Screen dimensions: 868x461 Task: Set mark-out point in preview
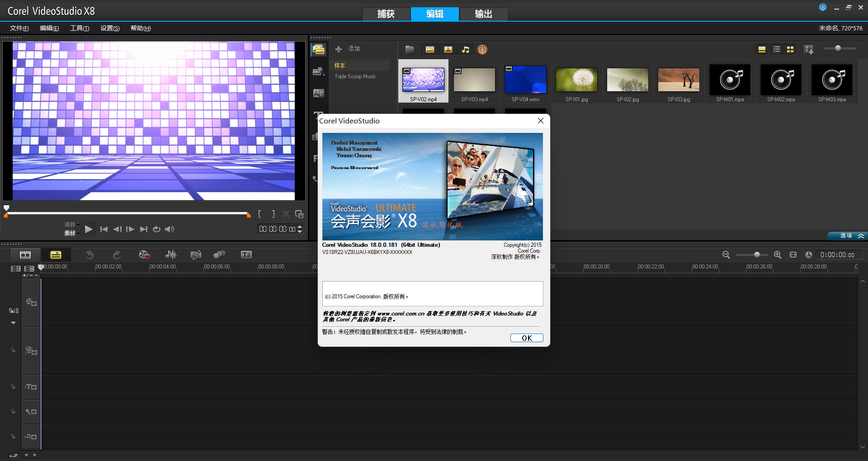pos(273,214)
